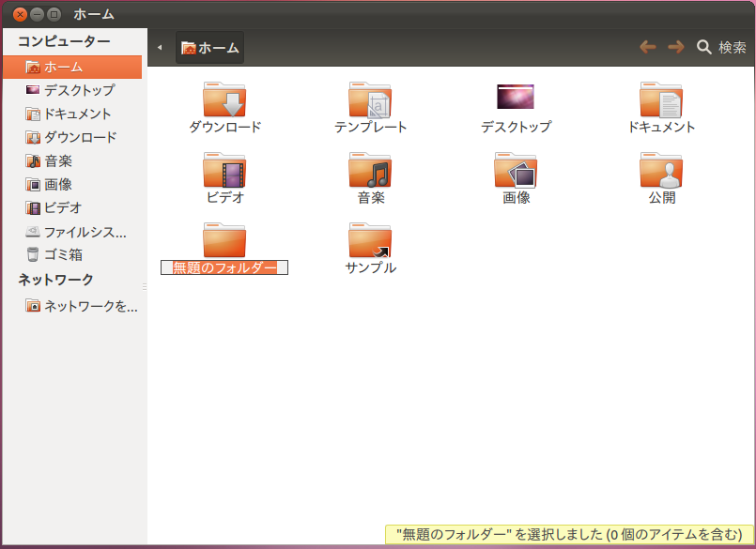Screen dimensions: 756x549
Task: Open the 音楽 folder icon in main view
Action: click(x=370, y=170)
